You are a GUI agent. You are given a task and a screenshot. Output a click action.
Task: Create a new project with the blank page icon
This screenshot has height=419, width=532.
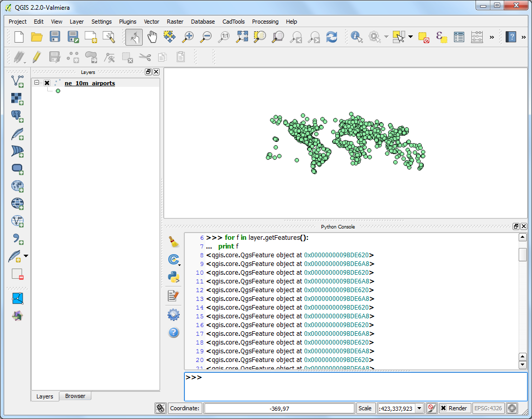(19, 36)
